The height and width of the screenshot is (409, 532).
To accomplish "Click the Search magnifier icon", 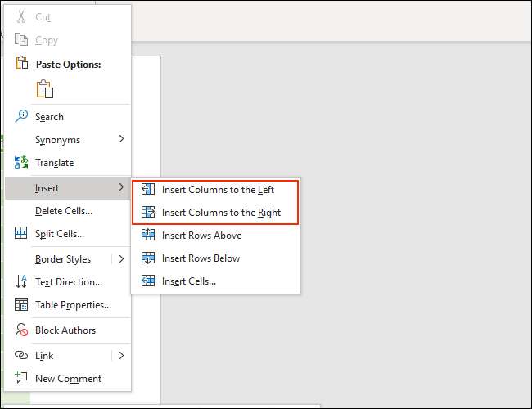I will point(21,116).
